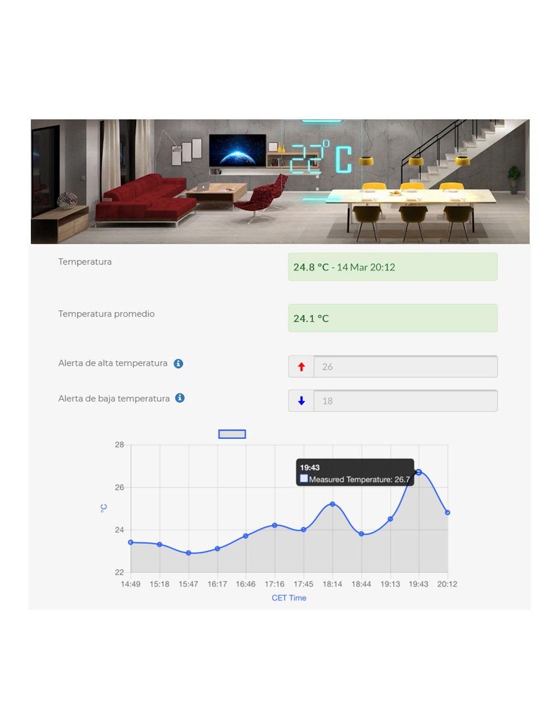This screenshot has height=728, width=560.
Task: Select the lowest data point at 15:47
Action: pos(189,553)
